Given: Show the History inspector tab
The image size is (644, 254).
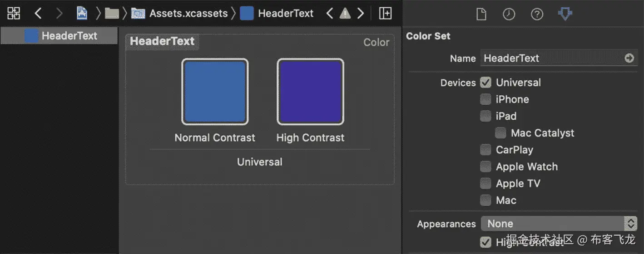Looking at the screenshot, I should pyautogui.click(x=509, y=15).
